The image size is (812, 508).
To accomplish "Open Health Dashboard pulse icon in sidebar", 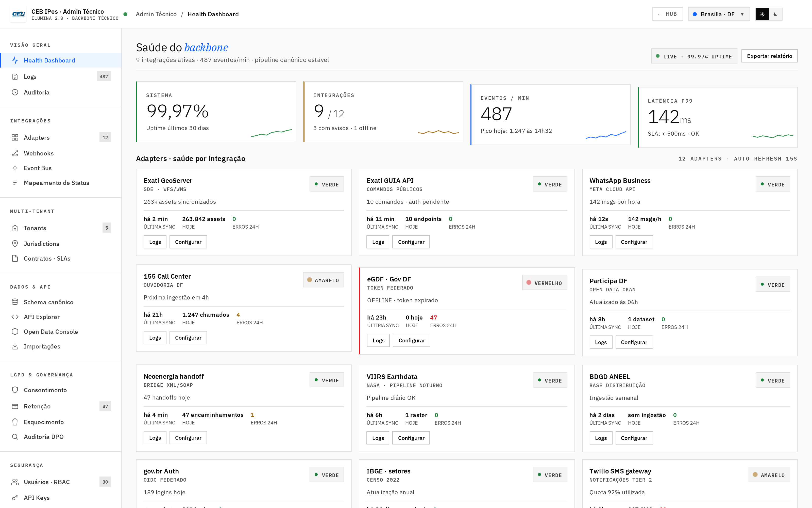I will [x=15, y=60].
